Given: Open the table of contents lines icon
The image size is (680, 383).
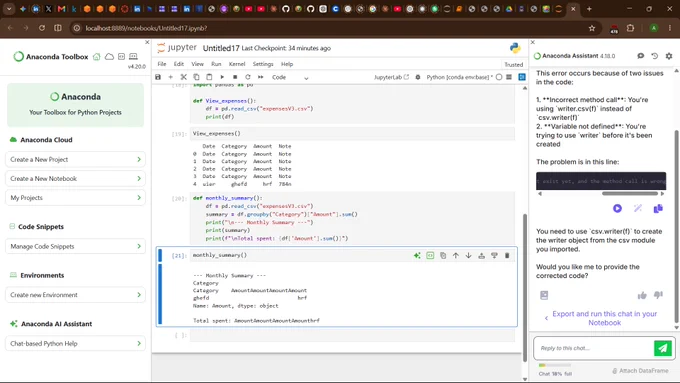Looking at the screenshot, I should pyautogui.click(x=509, y=77).
